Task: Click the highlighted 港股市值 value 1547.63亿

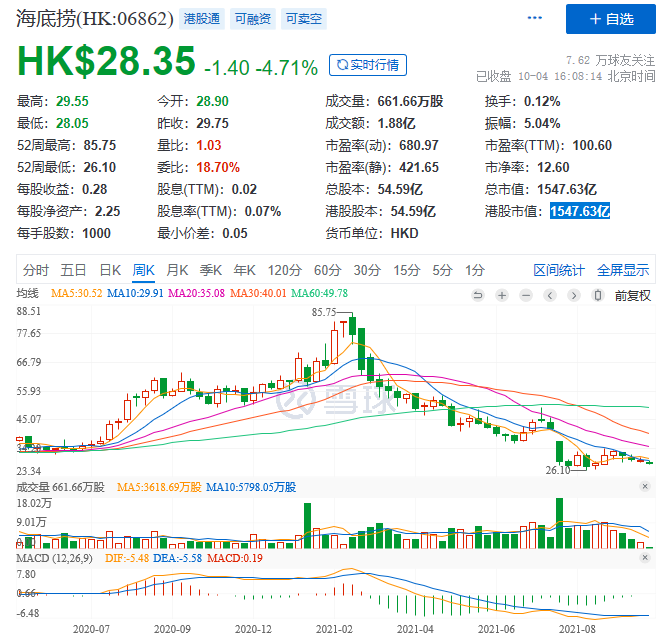Action: coord(580,211)
